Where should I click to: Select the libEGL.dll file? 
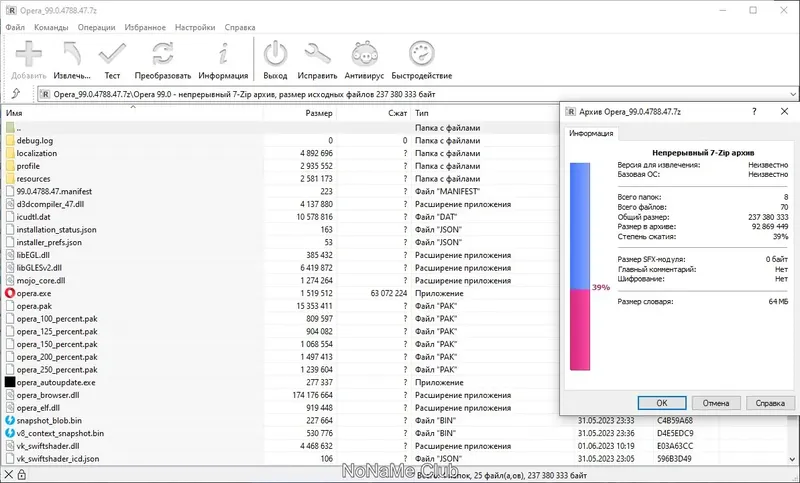[33, 255]
